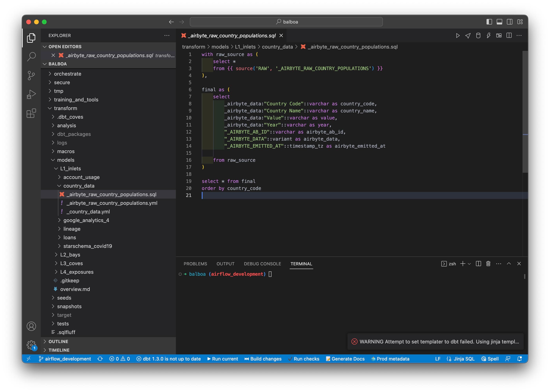Click Jinja SQL language mode in status bar
The height and width of the screenshot is (392, 550).
pos(464,359)
